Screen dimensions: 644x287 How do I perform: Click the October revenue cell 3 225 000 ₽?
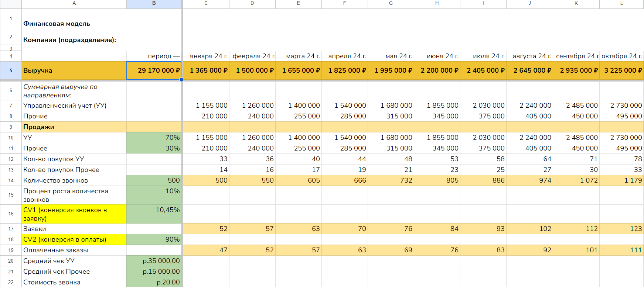point(622,70)
